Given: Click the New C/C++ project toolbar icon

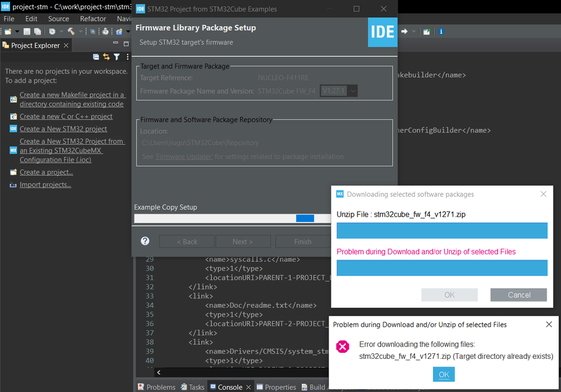Looking at the screenshot, I should click(119, 31).
